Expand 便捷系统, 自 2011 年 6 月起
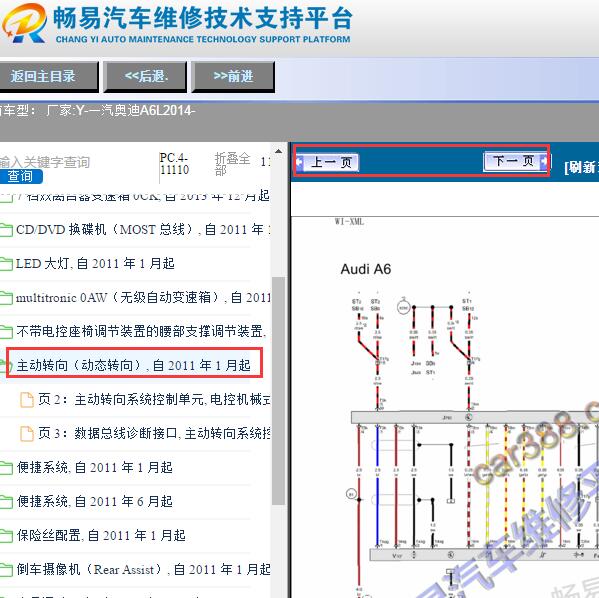This screenshot has width=599, height=598. [95, 501]
